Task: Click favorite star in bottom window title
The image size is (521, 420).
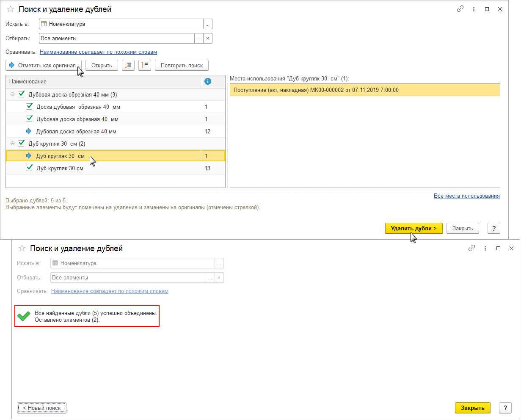Action: [22, 249]
